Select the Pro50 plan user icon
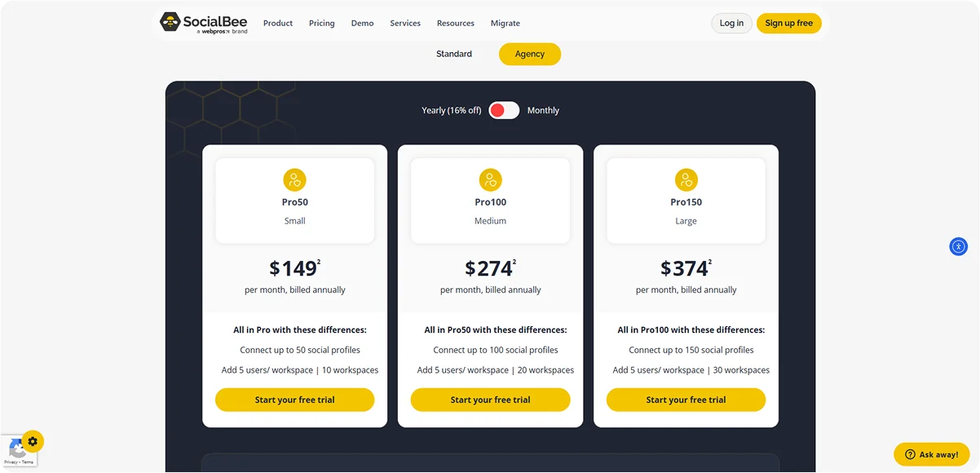The height and width of the screenshot is (473, 980). pyautogui.click(x=294, y=179)
